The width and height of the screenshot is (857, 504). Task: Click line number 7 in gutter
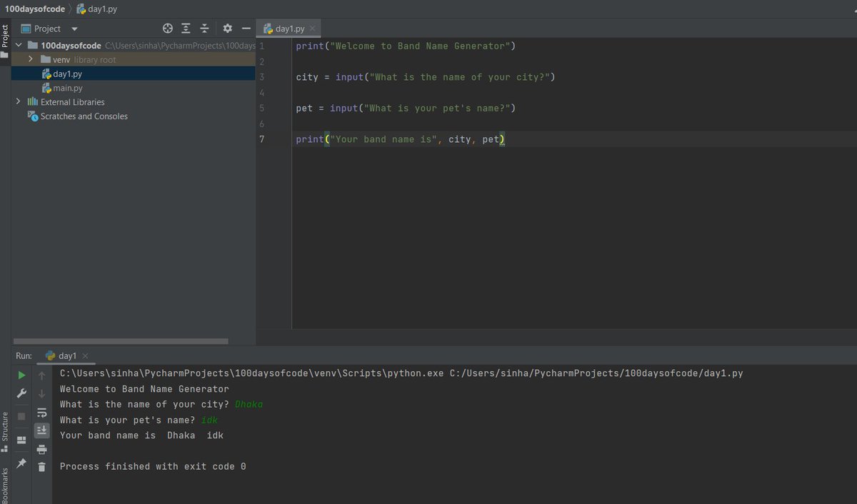262,139
